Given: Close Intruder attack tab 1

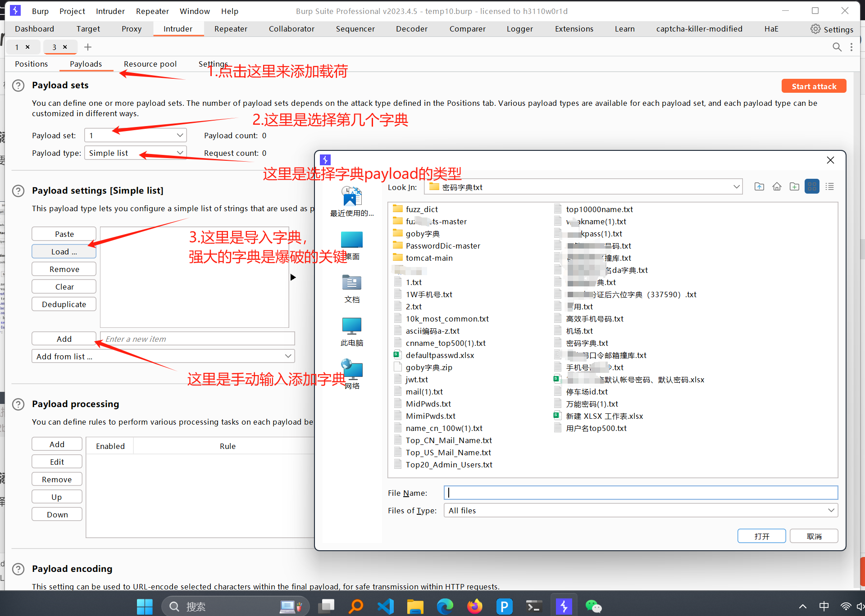Looking at the screenshot, I should (x=27, y=47).
